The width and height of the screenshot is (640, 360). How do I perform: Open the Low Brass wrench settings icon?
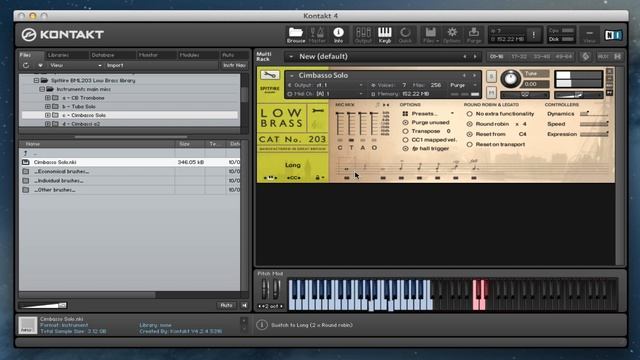[x=318, y=111]
